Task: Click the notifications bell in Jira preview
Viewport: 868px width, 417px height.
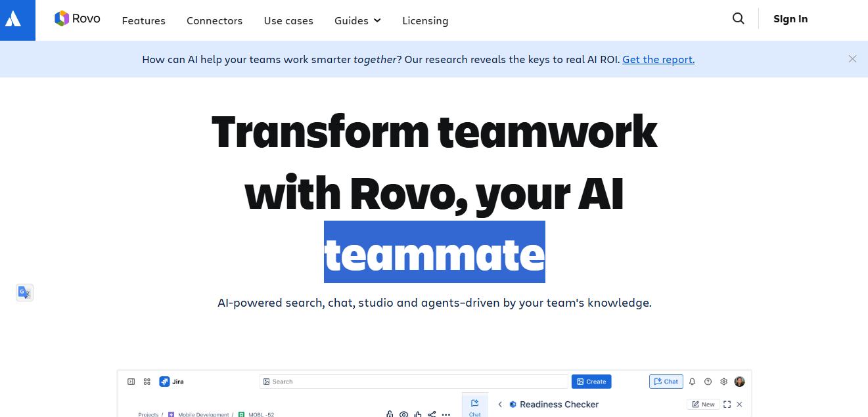Action: tap(692, 382)
